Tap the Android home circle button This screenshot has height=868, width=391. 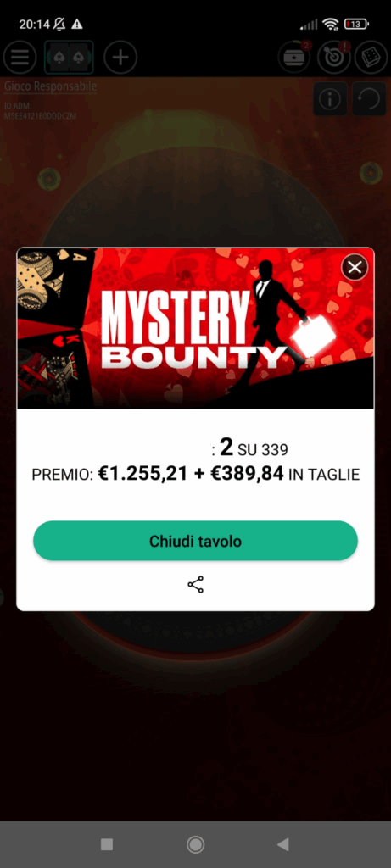pyautogui.click(x=195, y=844)
